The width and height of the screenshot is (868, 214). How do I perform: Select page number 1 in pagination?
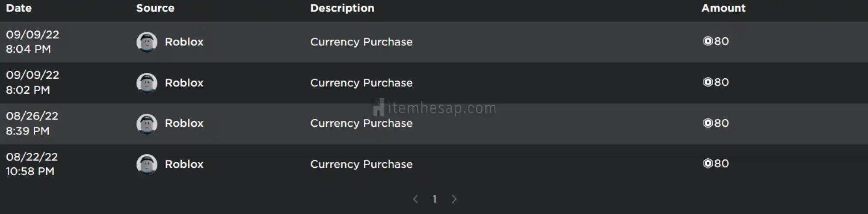click(x=435, y=199)
